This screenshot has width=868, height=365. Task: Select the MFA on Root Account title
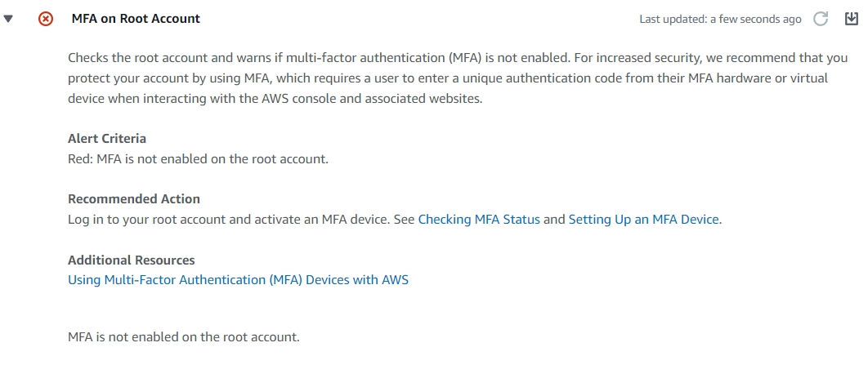coord(136,19)
